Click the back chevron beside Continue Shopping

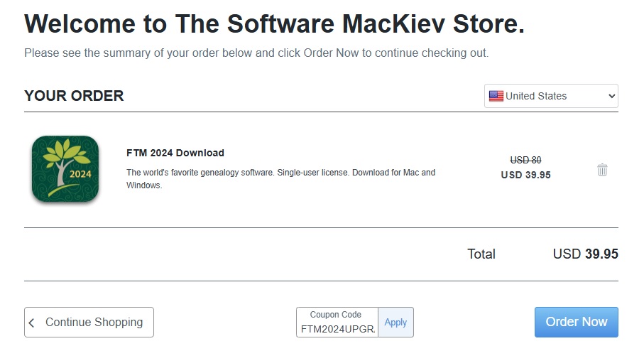[32, 323]
